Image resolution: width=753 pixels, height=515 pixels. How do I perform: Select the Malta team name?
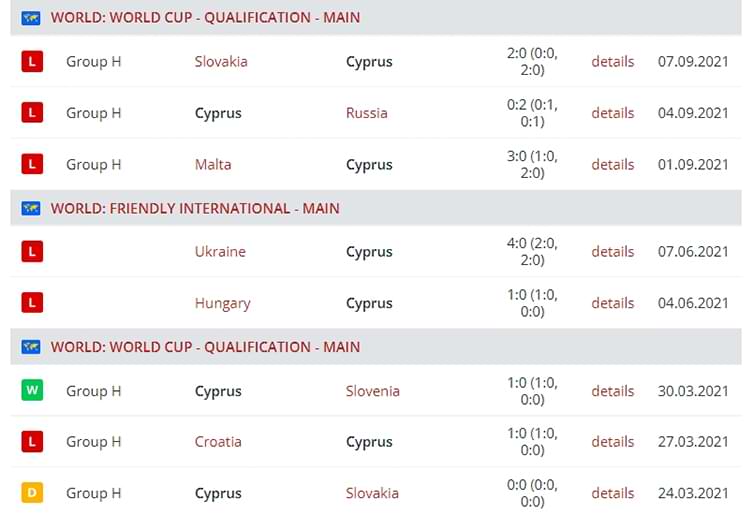[213, 164]
